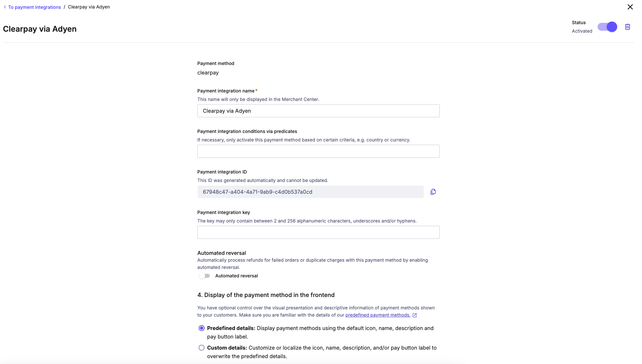Click the read-only payment integration ID field

click(310, 192)
